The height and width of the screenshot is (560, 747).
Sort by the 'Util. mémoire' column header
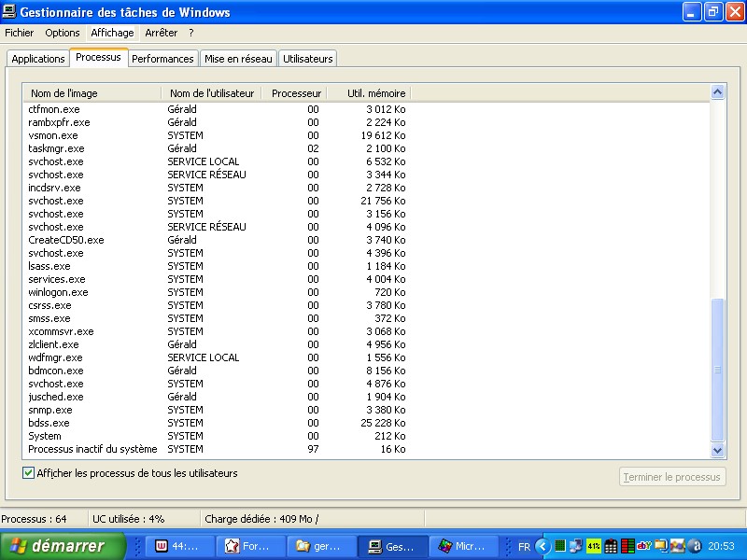point(369,93)
